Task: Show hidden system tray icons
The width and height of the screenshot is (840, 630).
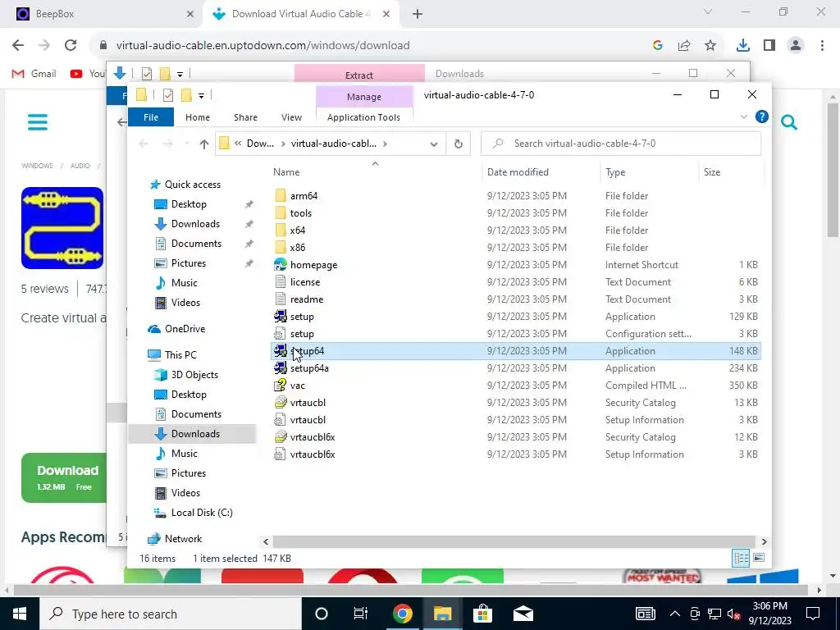Action: click(675, 614)
